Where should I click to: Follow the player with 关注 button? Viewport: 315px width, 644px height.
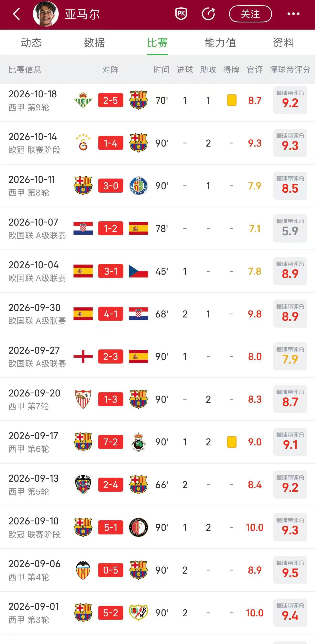coord(251,14)
